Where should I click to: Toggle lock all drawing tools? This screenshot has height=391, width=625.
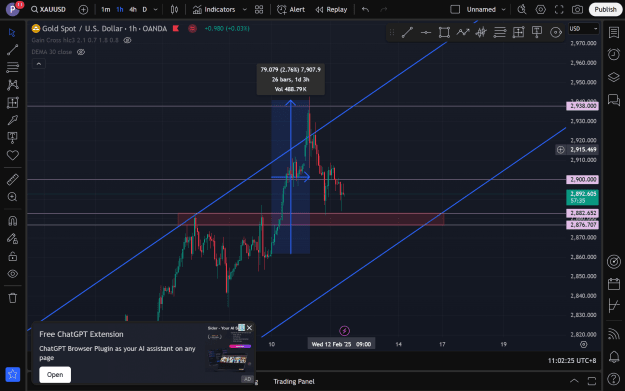coord(12,256)
